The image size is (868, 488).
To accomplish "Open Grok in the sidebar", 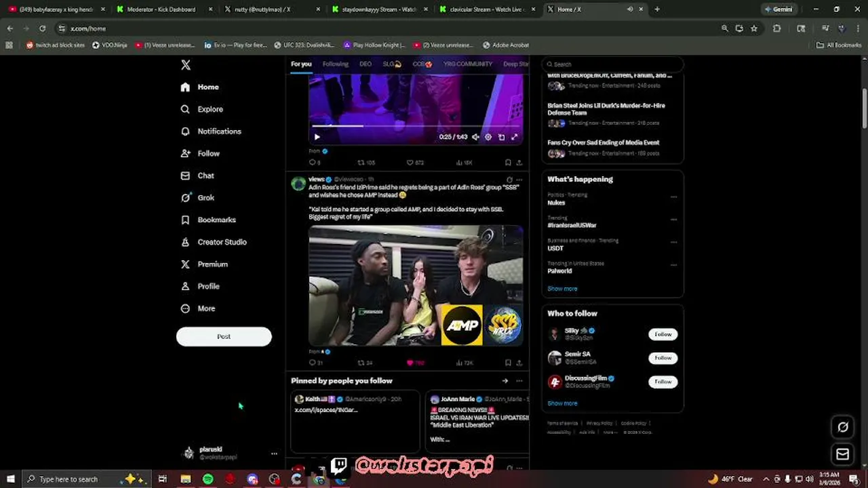I will (197, 198).
